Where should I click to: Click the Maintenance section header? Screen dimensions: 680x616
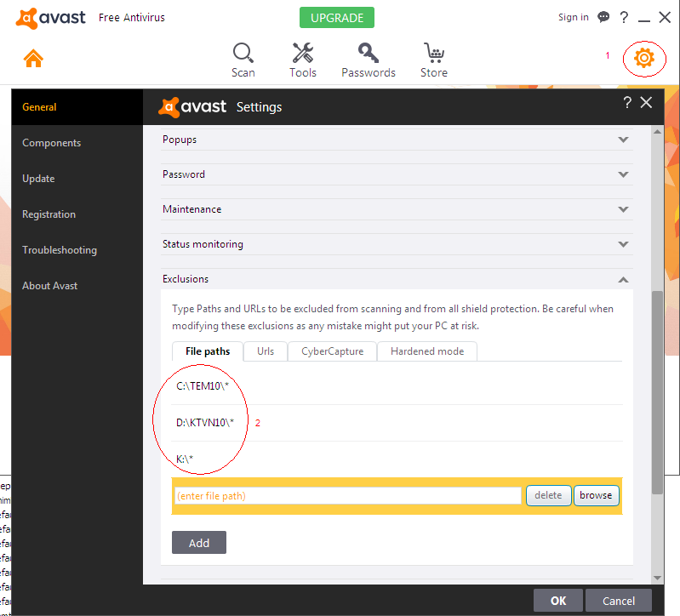(397, 209)
